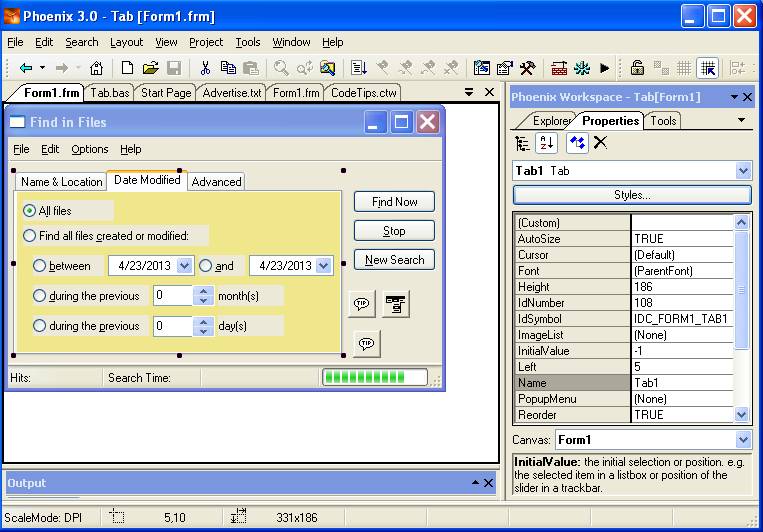This screenshot has width=763, height=532.
Task: Open the properties hand-pointing icon in toolbar
Action: click(505, 68)
